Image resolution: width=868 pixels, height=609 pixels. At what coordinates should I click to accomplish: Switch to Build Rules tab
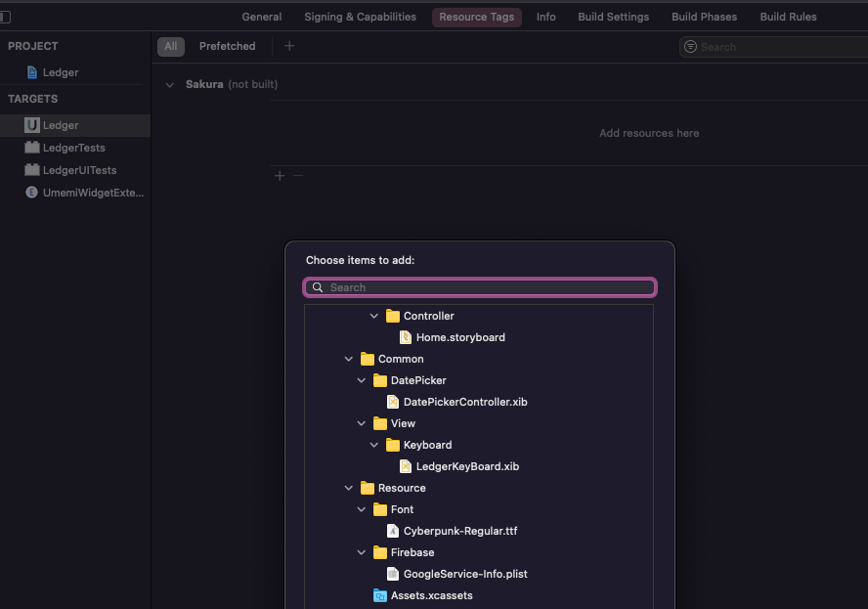coord(788,17)
